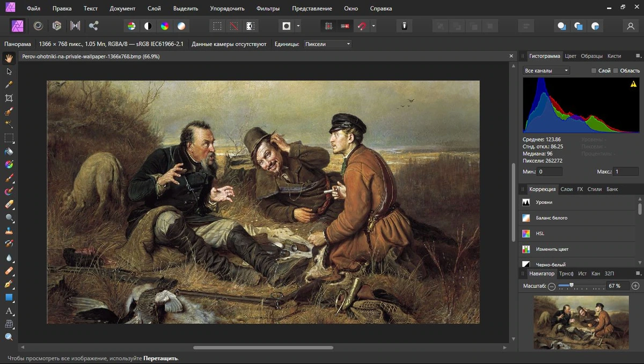Open the Файл menu

[33, 9]
